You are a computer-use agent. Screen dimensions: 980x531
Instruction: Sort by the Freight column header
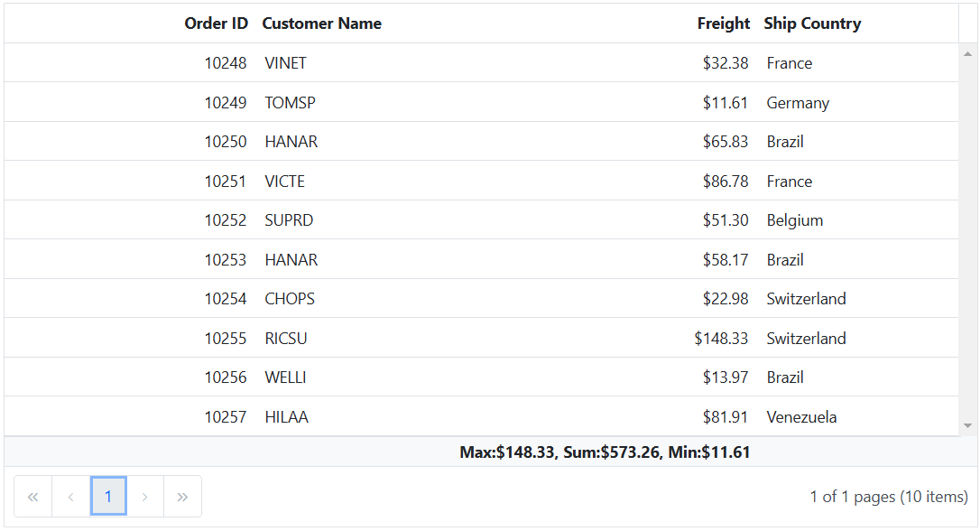pyautogui.click(x=723, y=23)
